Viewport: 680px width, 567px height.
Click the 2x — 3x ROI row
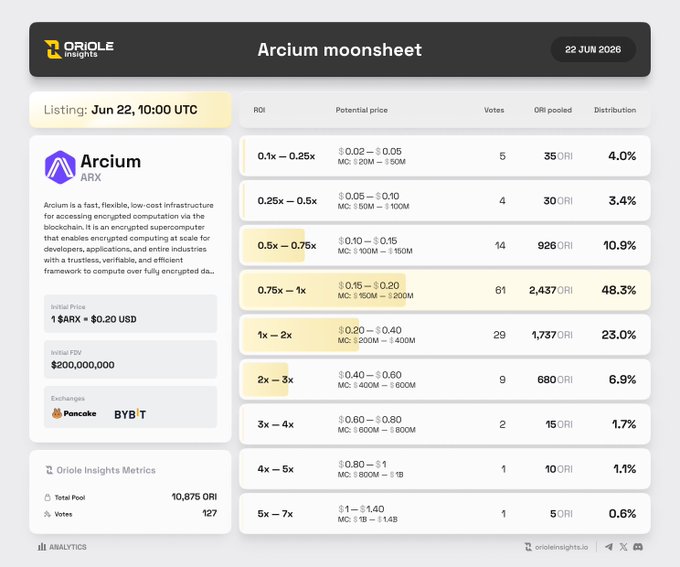point(445,380)
